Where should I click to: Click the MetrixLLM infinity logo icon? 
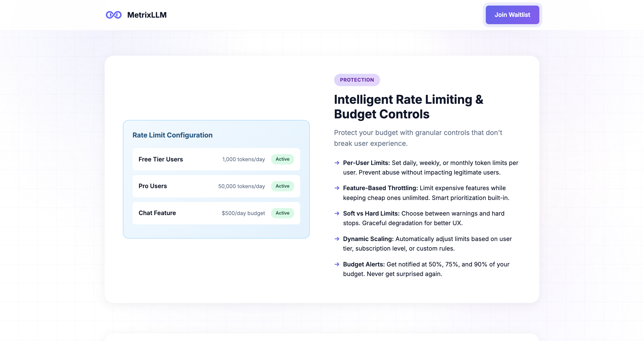point(113,15)
